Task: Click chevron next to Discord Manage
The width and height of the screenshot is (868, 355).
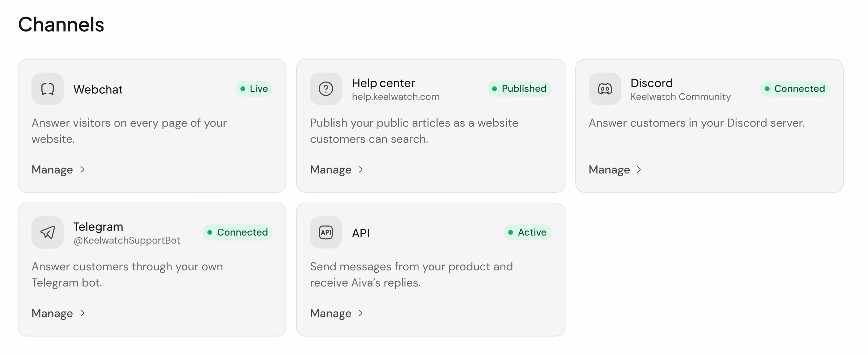Action: [x=639, y=170]
